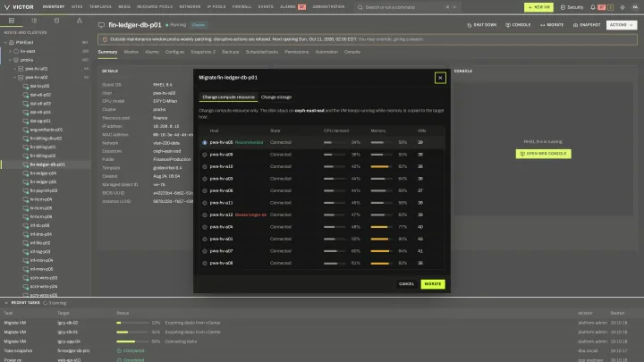Open the PA user avatar menu
Viewport: 644px width, 362px height.
point(635,7)
